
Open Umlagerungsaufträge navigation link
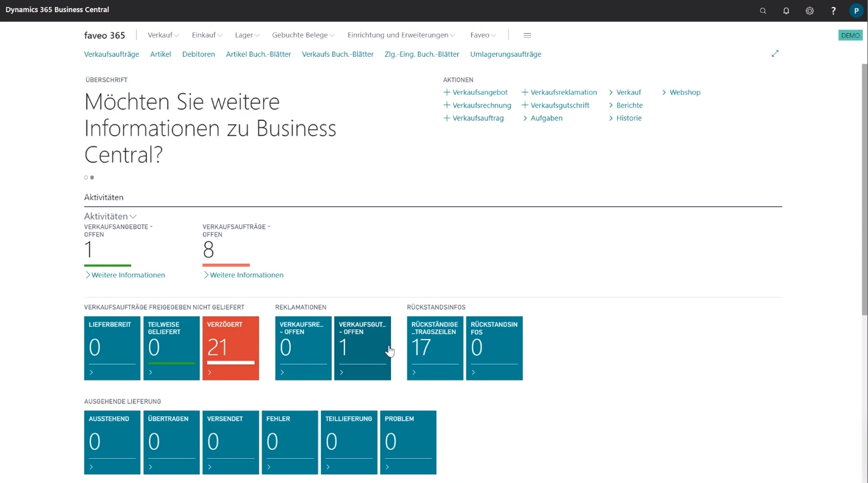506,54
